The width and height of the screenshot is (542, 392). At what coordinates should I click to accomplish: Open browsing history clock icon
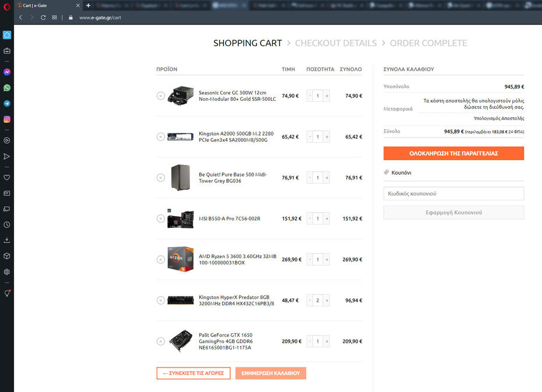pos(7,225)
